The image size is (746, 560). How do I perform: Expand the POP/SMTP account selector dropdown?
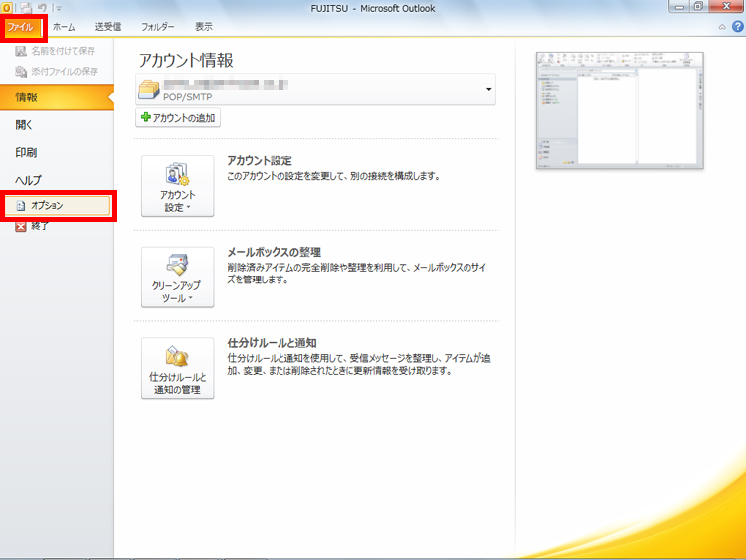(488, 89)
